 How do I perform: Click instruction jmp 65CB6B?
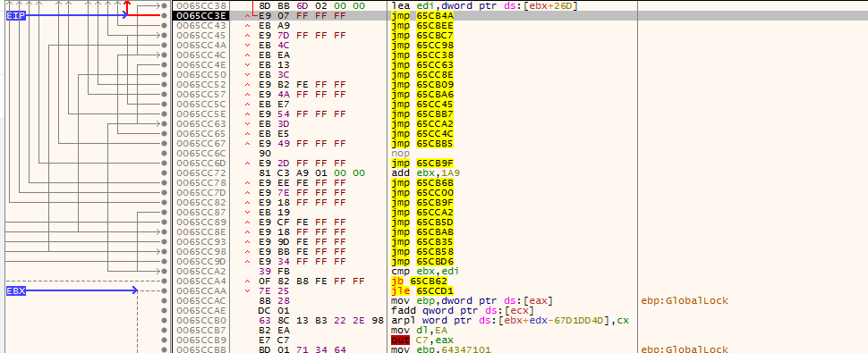[422, 183]
